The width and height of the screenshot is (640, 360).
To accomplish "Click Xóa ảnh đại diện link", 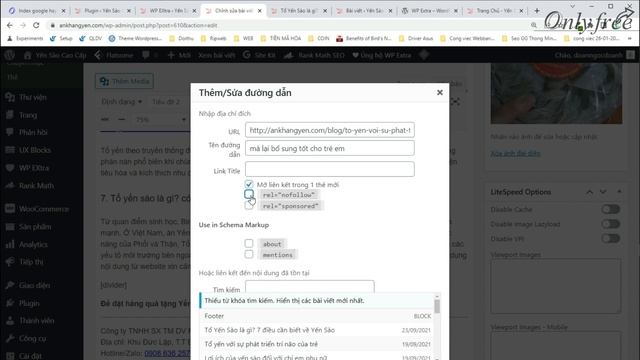I will click(x=515, y=153).
